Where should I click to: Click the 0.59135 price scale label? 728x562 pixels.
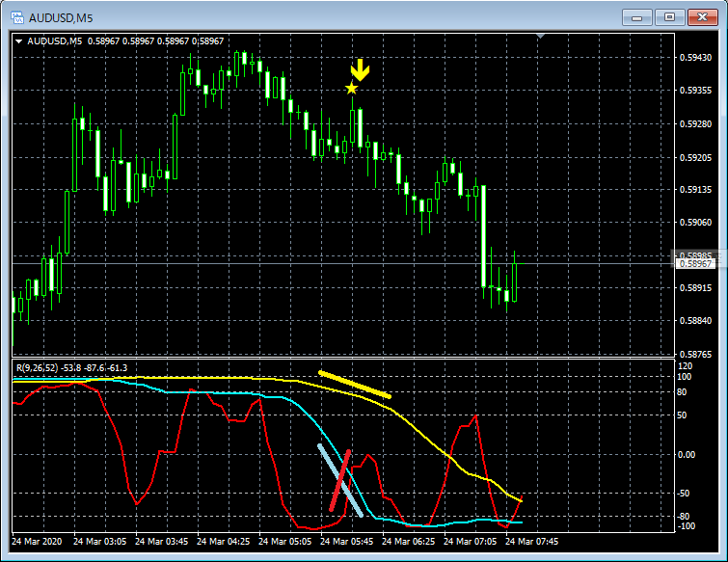695,189
